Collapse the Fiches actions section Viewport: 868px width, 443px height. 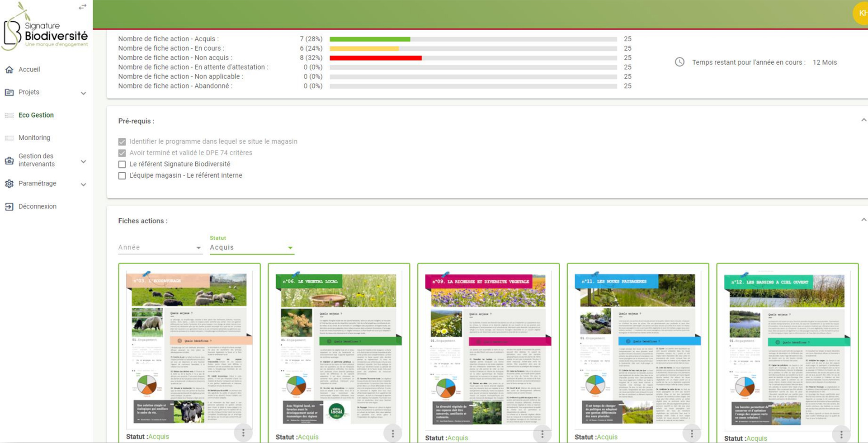click(863, 220)
